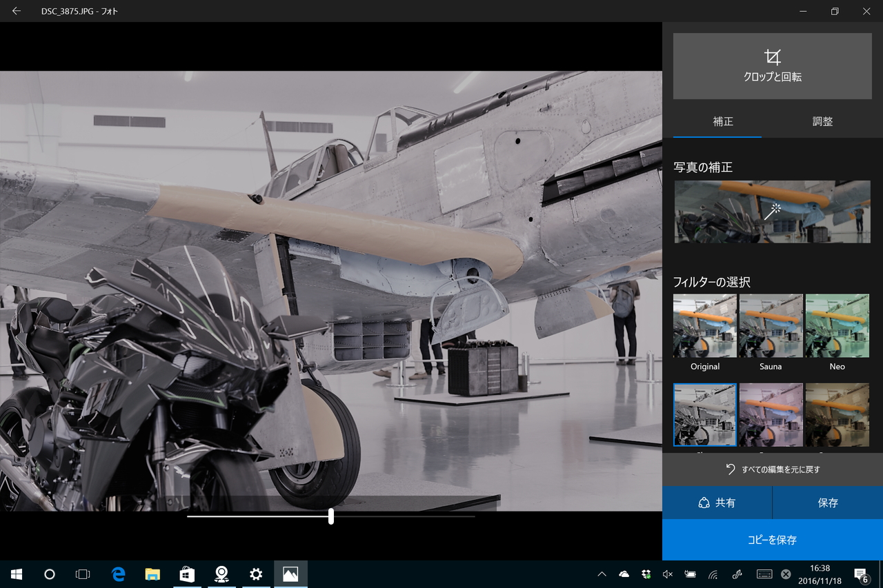
Task: Click the filter intensity slider handle below the photo
Action: tap(331, 516)
